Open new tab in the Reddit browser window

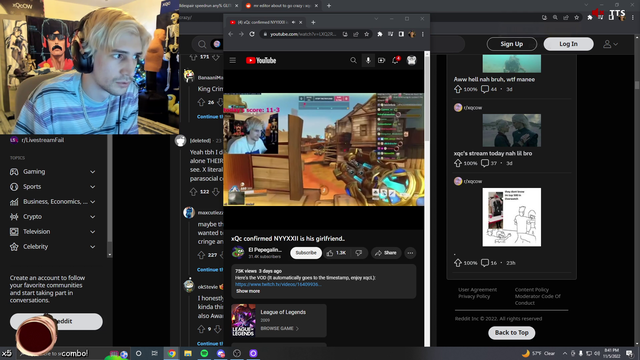pyautogui.click(x=329, y=6)
